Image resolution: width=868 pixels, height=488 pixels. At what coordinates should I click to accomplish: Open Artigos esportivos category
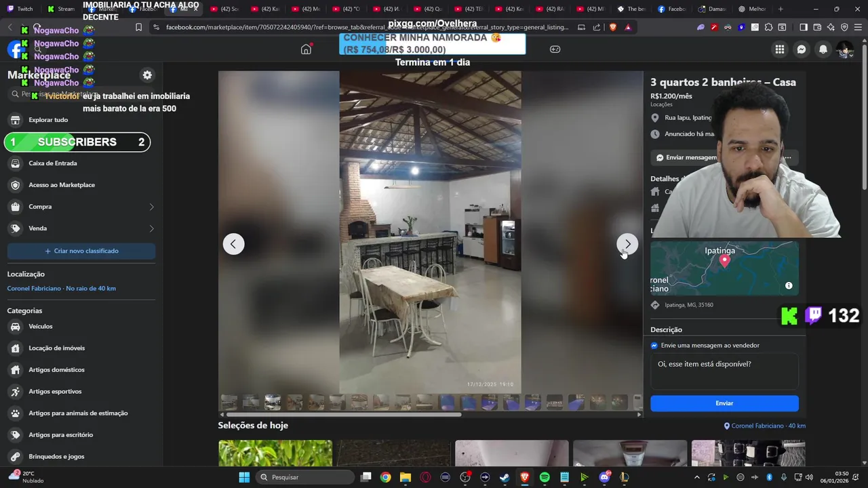point(81,392)
